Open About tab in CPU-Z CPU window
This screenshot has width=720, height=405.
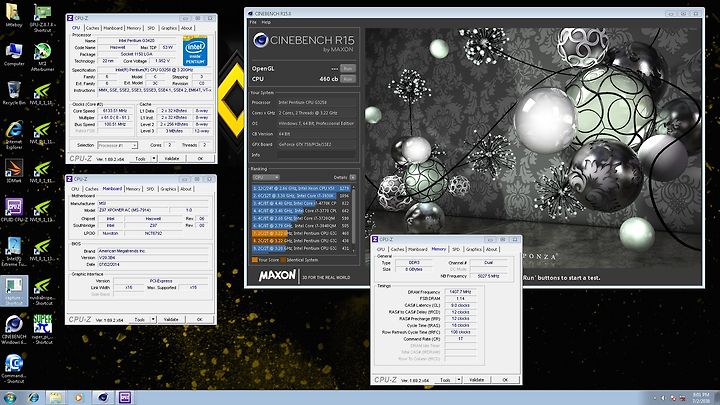(x=186, y=28)
